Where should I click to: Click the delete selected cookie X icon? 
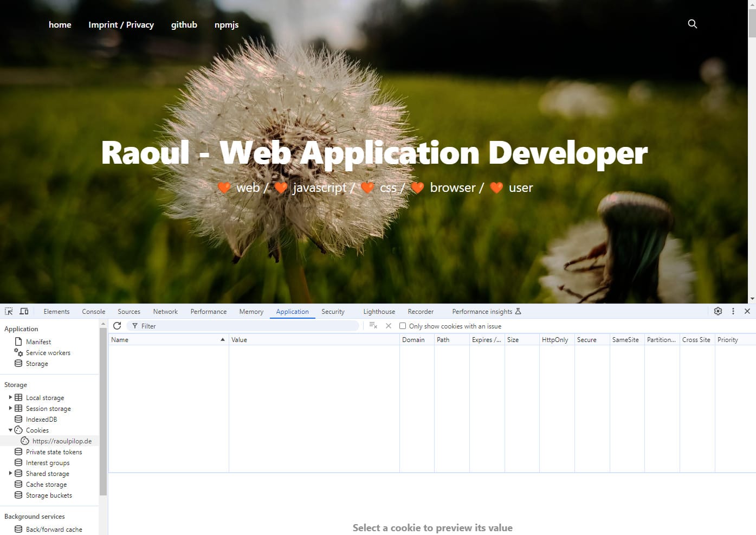click(389, 326)
